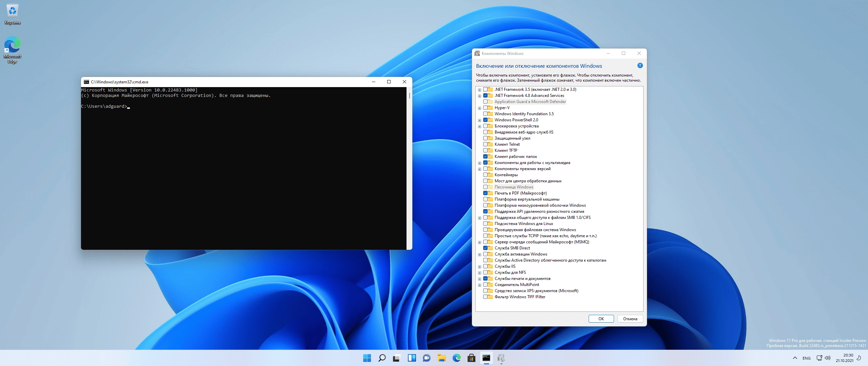Expand Блокировка устройства node

(479, 126)
